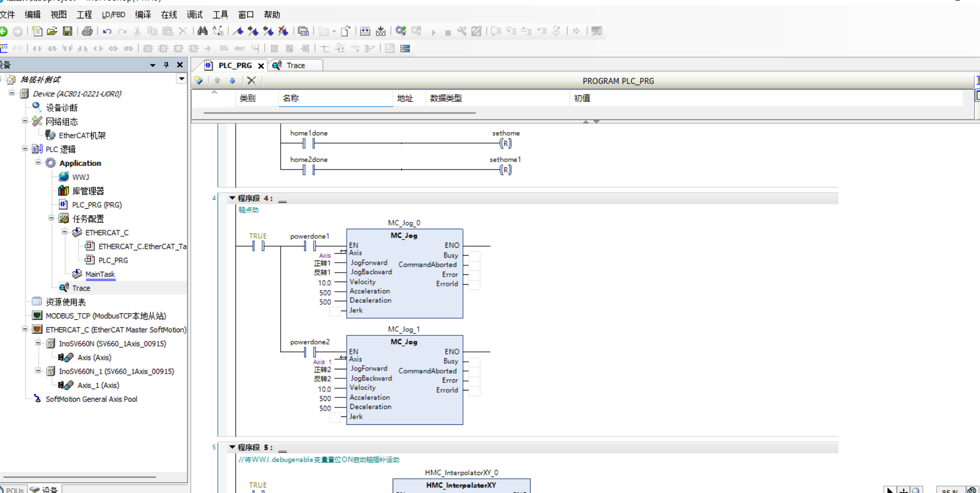The width and height of the screenshot is (980, 493).
Task: Open the 在线 menu
Action: point(169,14)
